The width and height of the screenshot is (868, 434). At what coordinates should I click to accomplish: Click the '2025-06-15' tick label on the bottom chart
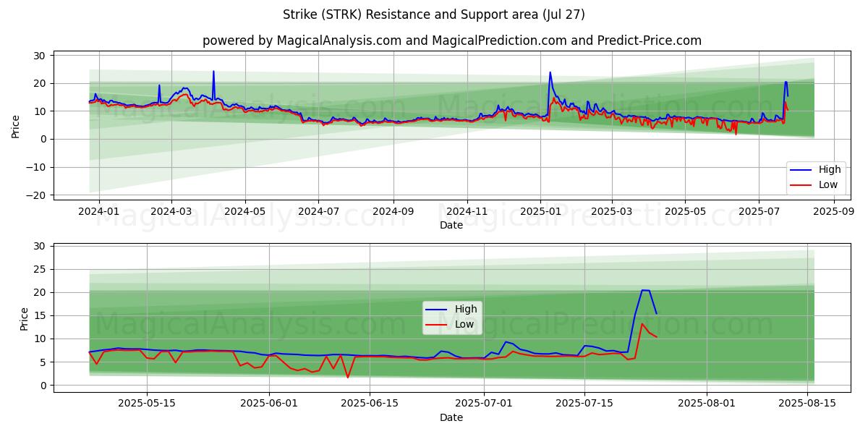(x=370, y=404)
